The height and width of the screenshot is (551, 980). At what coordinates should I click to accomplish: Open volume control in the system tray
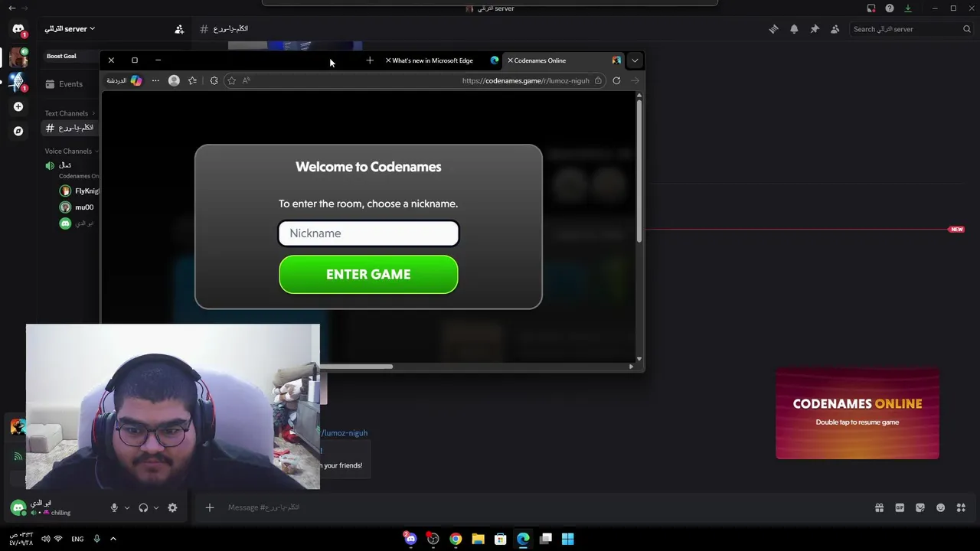(x=45, y=539)
